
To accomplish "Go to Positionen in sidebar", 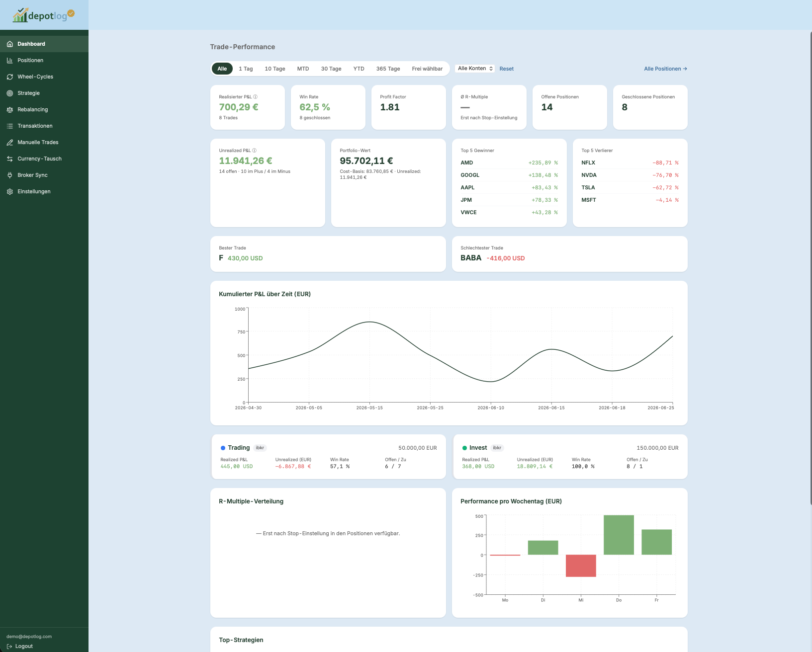I will (x=44, y=60).
